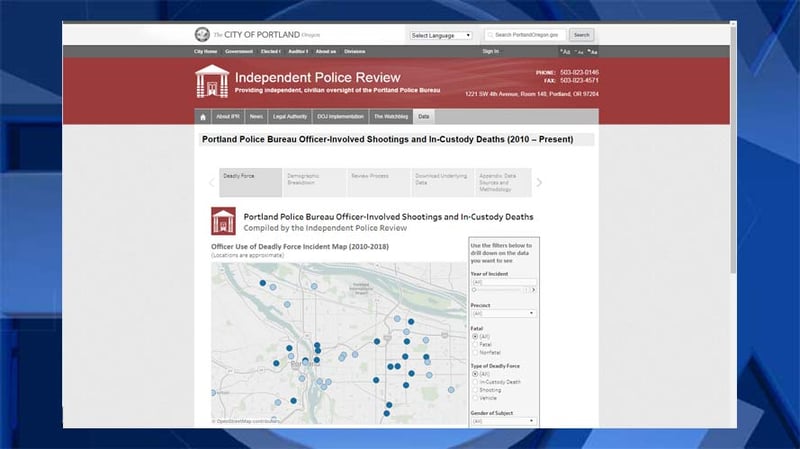Image resolution: width=800 pixels, height=449 pixels.
Task: Open the Divisions menu
Action: (355, 52)
